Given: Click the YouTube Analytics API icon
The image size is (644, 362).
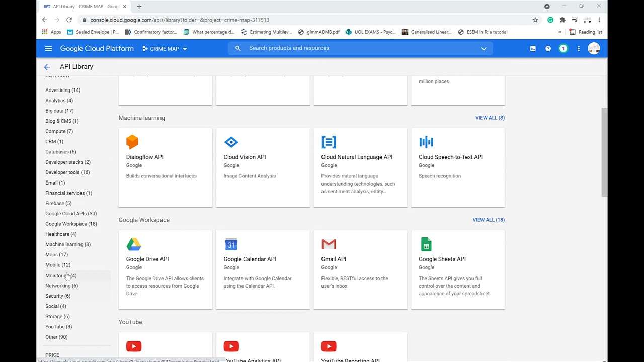Looking at the screenshot, I should click(x=231, y=346).
